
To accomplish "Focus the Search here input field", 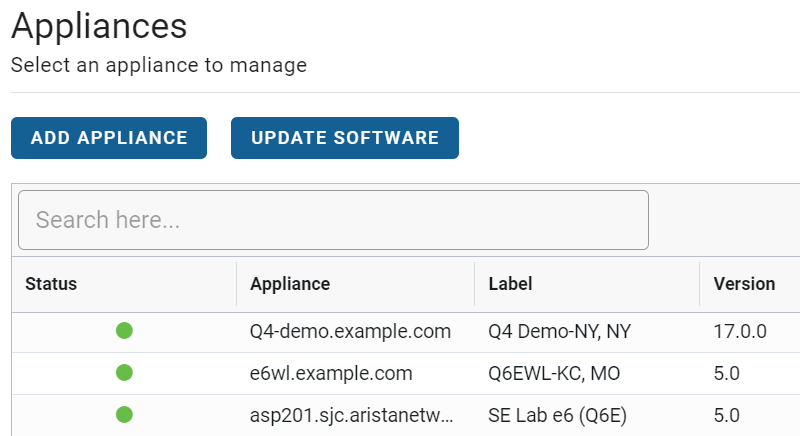I will pos(333,220).
